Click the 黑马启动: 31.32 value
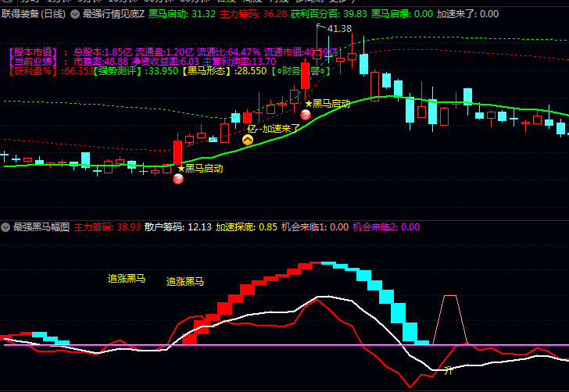569x392 pixels. point(182,14)
